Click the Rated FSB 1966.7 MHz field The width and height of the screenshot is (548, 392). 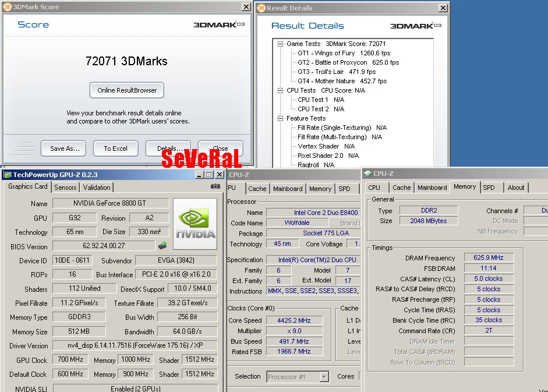pyautogui.click(x=294, y=351)
